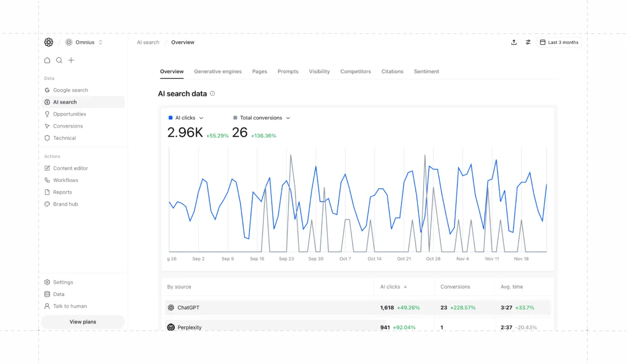Select the Opportunities lightbulb item
This screenshot has height=364, width=626.
[69, 114]
